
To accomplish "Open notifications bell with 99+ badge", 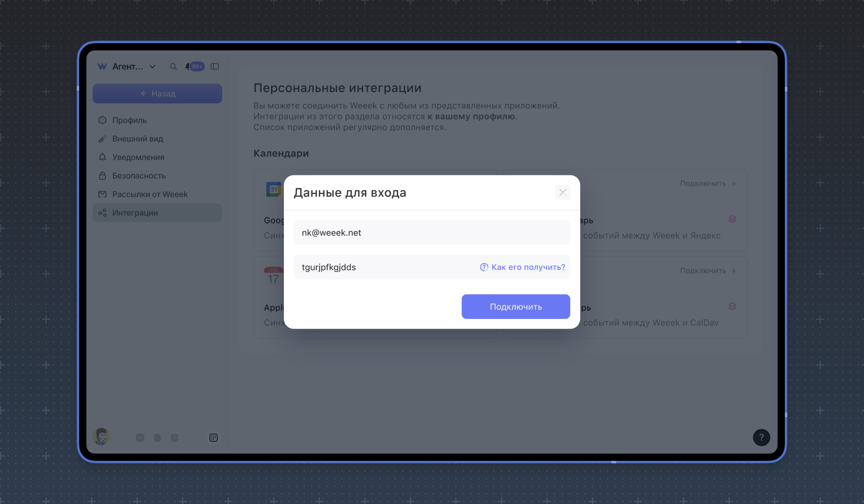I will [x=195, y=66].
